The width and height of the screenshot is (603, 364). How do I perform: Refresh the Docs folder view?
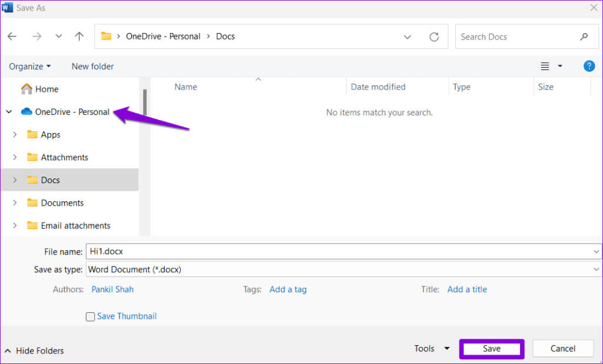434,37
